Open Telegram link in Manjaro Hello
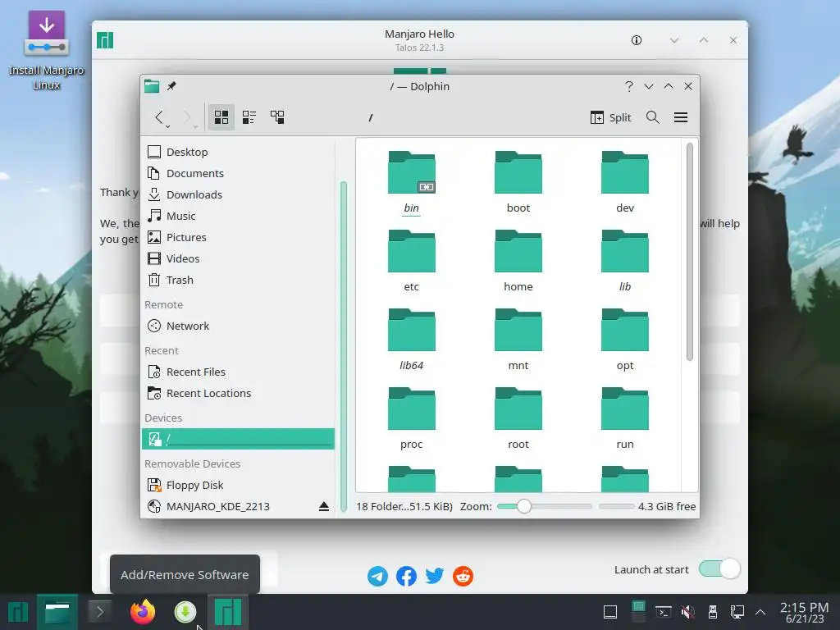Image resolution: width=840 pixels, height=630 pixels. click(377, 577)
